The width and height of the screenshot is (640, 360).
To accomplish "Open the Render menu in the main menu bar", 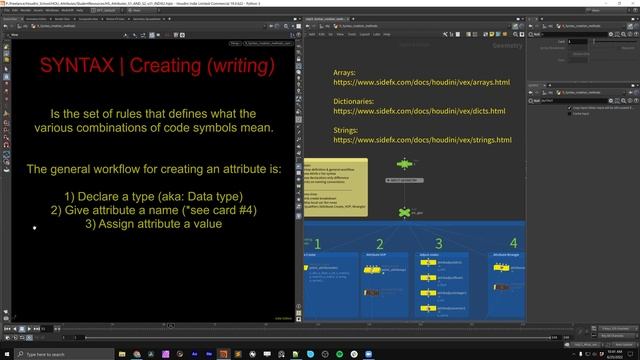I will [x=25, y=10].
